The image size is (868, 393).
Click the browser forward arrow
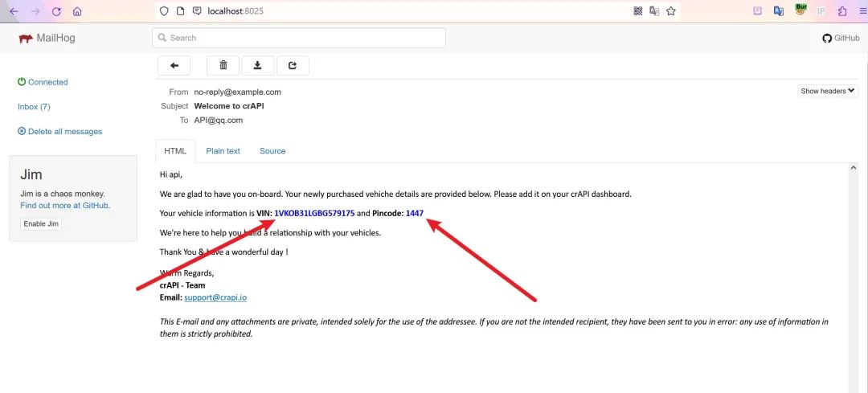coord(35,11)
